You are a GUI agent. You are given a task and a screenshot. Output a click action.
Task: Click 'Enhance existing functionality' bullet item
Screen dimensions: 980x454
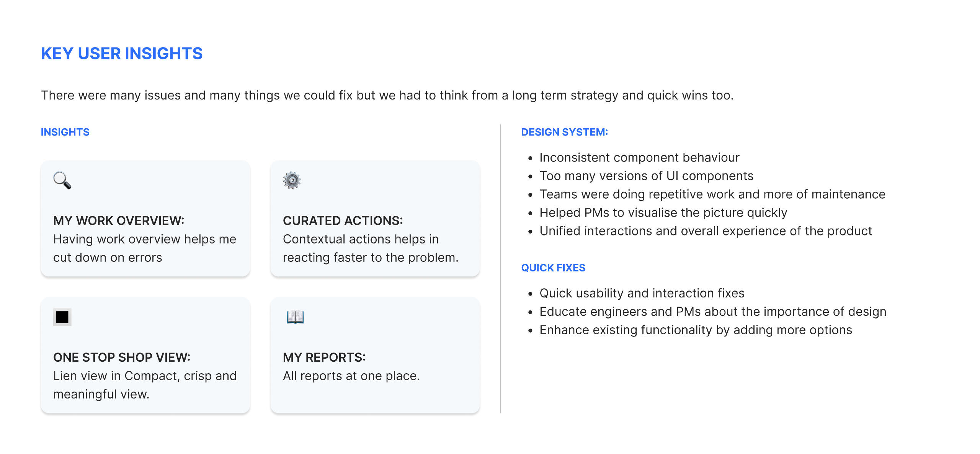696,330
